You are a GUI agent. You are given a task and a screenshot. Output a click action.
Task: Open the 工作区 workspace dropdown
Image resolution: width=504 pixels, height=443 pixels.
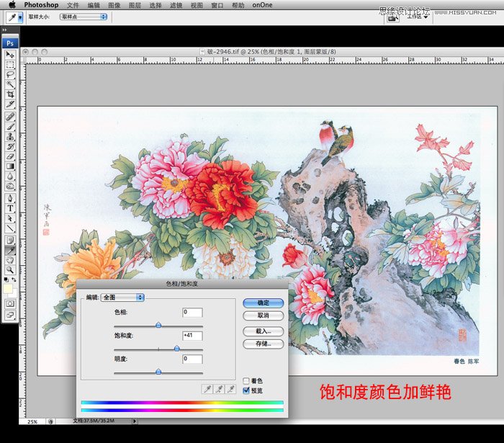click(418, 17)
